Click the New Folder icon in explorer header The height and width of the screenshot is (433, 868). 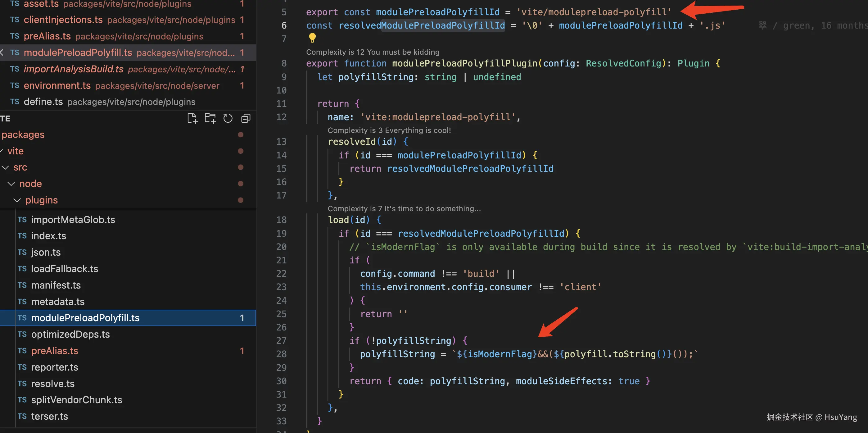pos(210,118)
